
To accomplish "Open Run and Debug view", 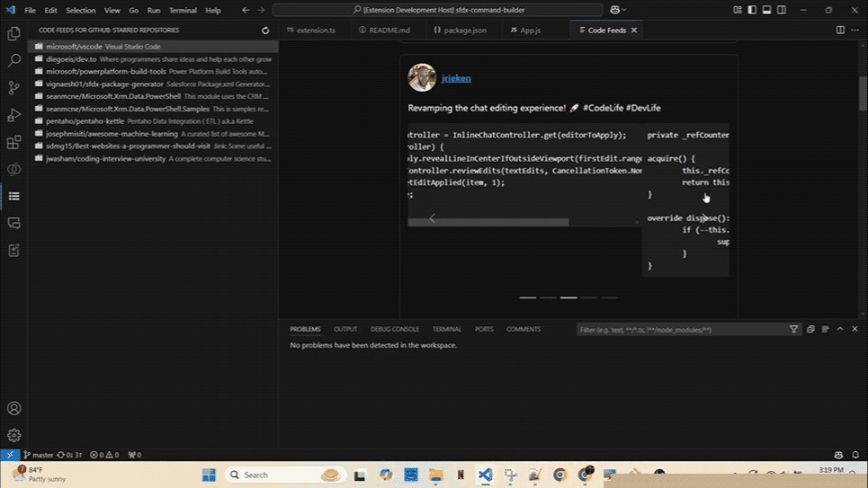I will click(13, 114).
